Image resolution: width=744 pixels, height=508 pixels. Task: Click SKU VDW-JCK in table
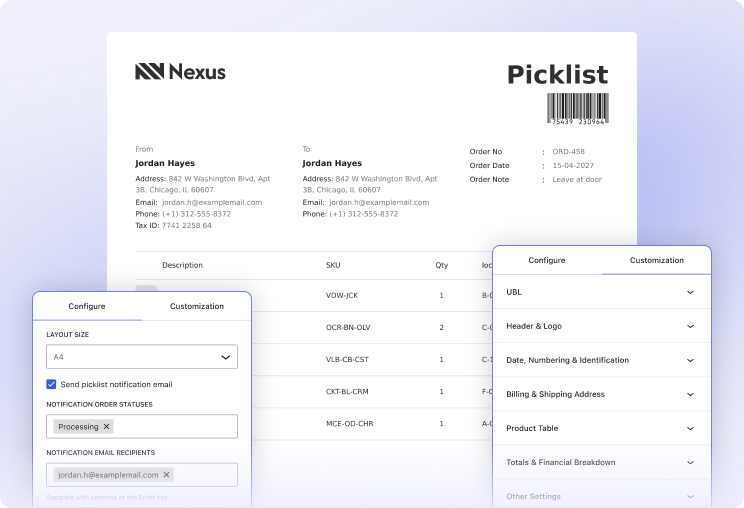coord(342,296)
